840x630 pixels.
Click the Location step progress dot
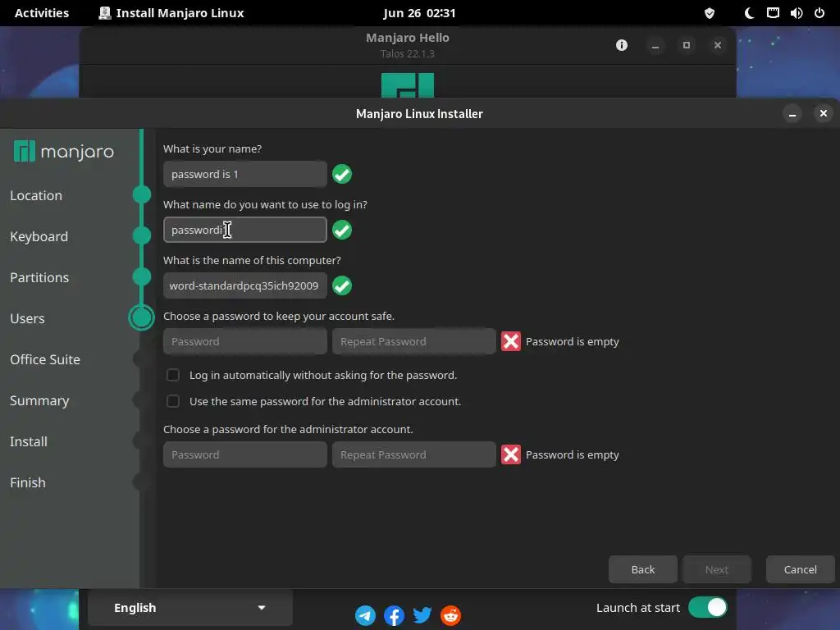click(141, 194)
